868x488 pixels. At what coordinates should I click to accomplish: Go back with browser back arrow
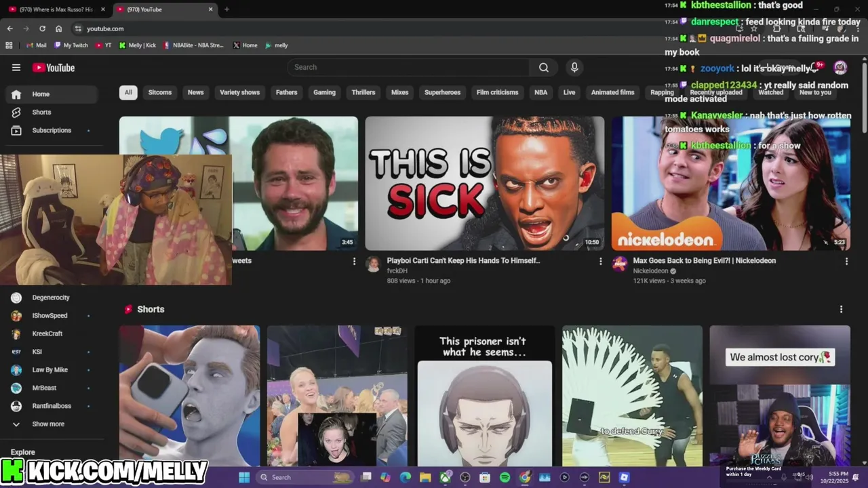(x=10, y=28)
